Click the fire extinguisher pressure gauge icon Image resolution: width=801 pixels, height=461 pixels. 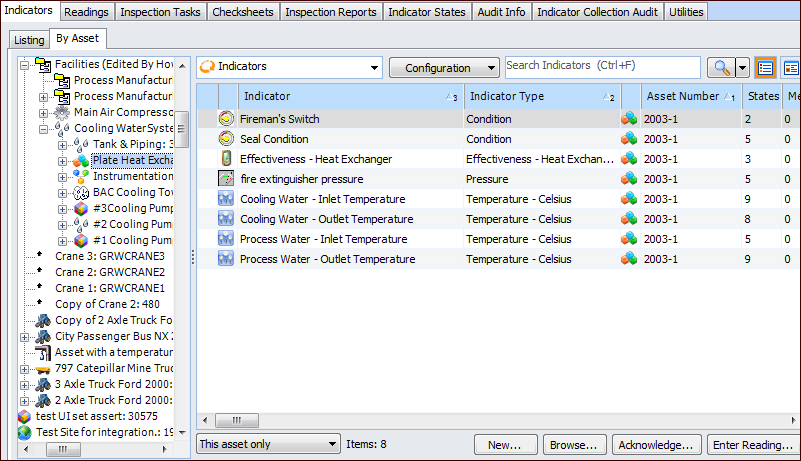[x=225, y=179]
